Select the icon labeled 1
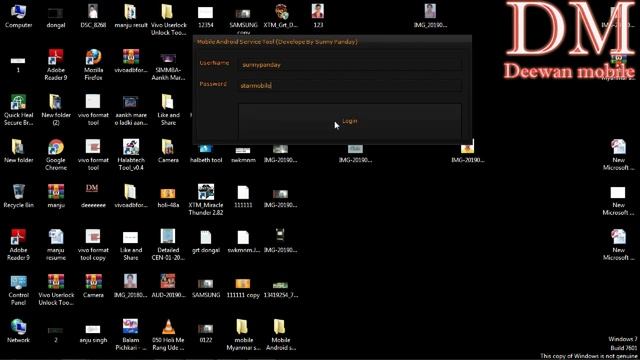Viewport: 640px width, 360px height. coord(18,64)
